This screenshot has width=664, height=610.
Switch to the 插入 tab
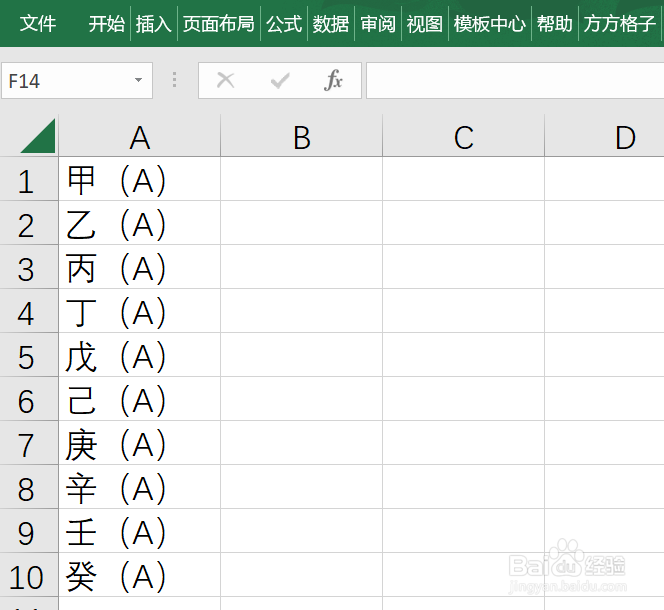point(154,23)
